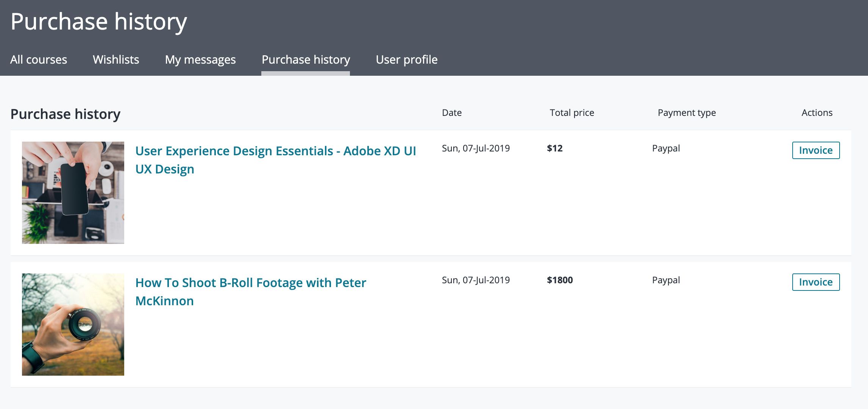Open the User profile tab
868x409 pixels.
pos(406,59)
